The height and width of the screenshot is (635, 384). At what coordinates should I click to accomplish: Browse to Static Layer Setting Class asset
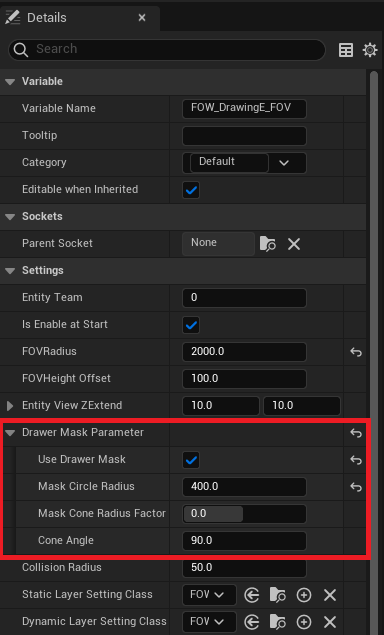point(278,595)
